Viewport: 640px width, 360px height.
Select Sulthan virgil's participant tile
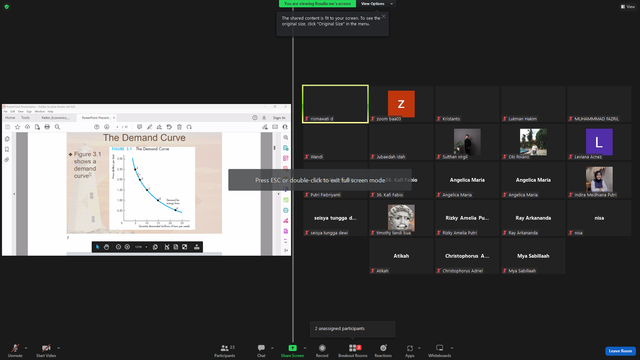[x=467, y=142]
